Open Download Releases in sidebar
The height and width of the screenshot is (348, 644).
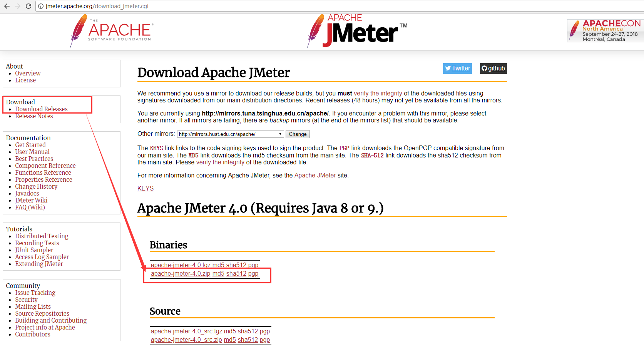pyautogui.click(x=41, y=109)
